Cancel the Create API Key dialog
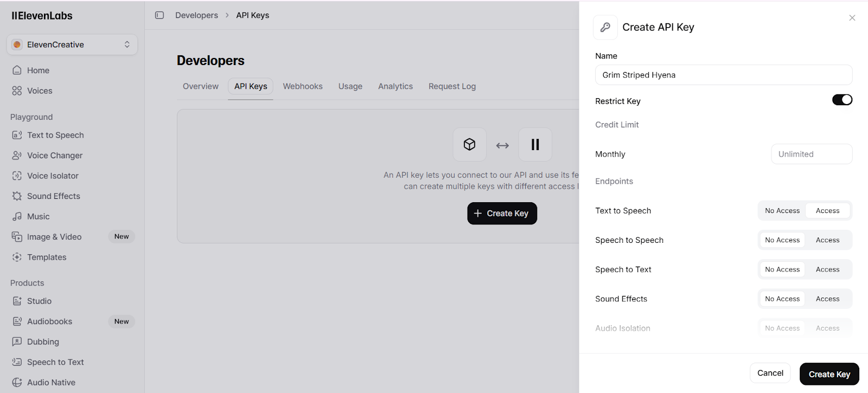 [770, 373]
